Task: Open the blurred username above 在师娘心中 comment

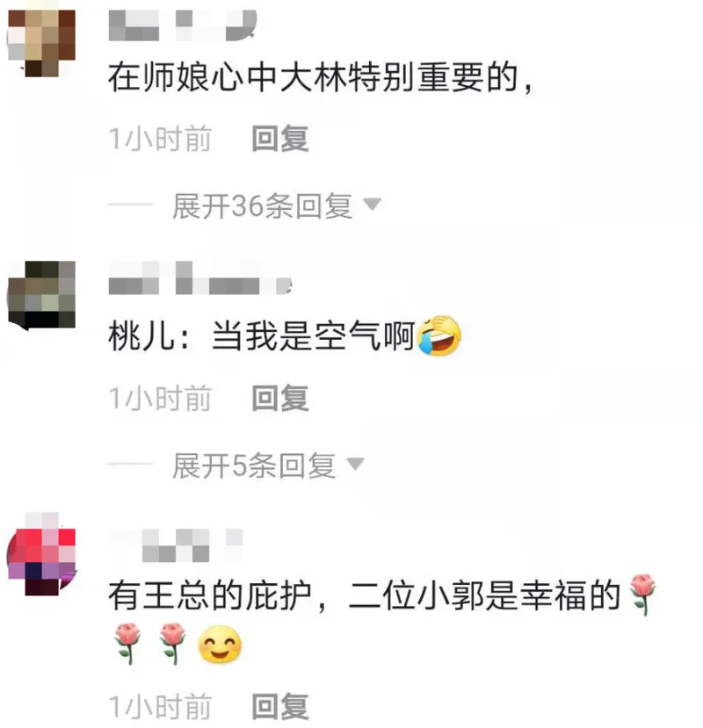Action: pos(182,25)
